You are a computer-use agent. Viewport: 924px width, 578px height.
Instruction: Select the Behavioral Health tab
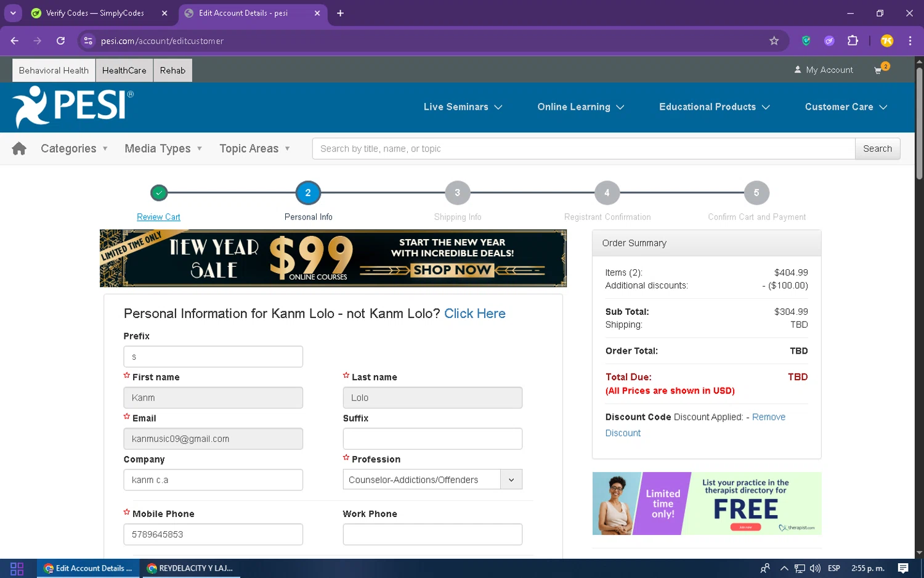click(x=54, y=70)
